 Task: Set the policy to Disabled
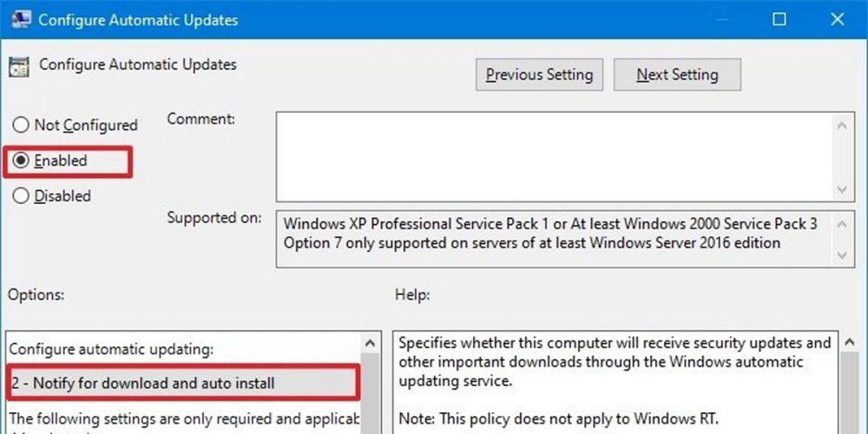pyautogui.click(x=21, y=196)
